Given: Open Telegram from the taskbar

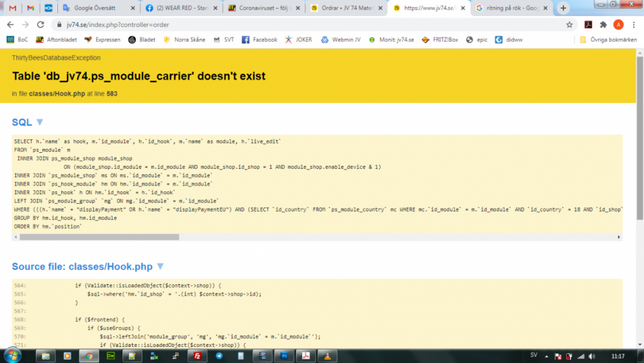Looking at the screenshot, I should [x=219, y=356].
